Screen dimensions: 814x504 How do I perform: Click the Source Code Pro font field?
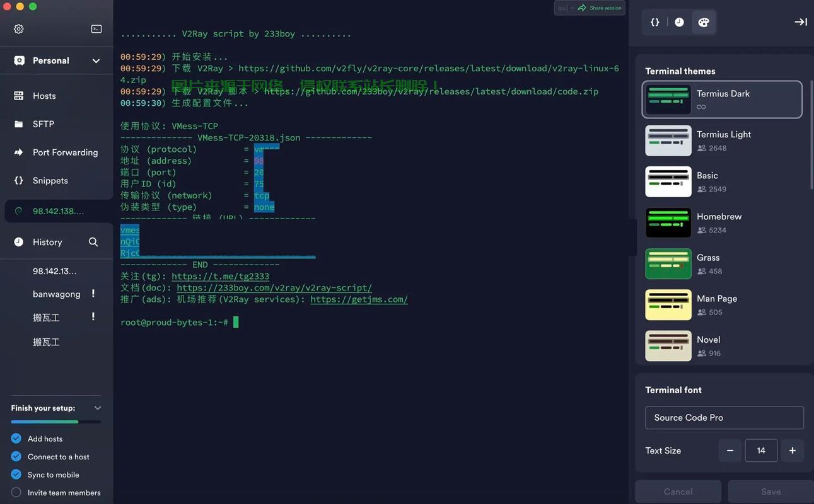click(x=724, y=418)
